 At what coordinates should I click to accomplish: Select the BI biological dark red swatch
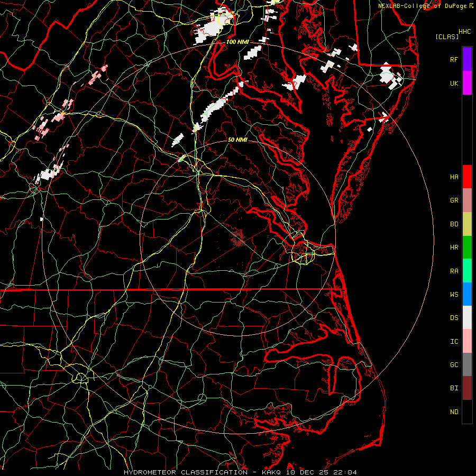click(x=467, y=388)
